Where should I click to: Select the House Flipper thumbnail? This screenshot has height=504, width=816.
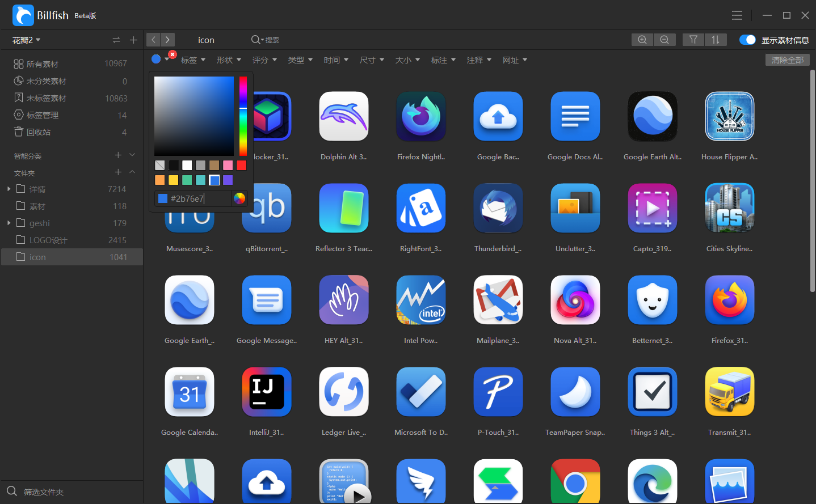[x=730, y=116]
